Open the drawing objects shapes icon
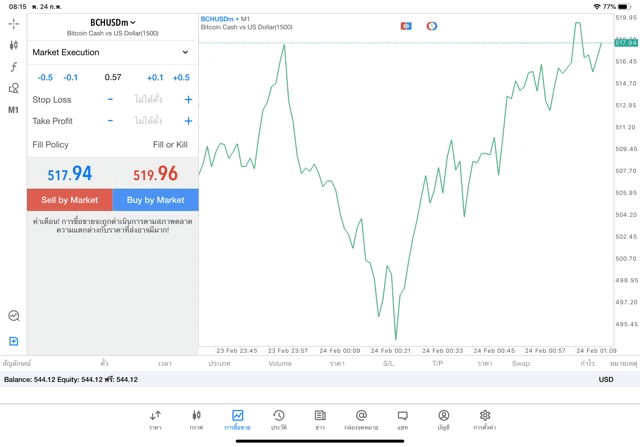 point(13,88)
